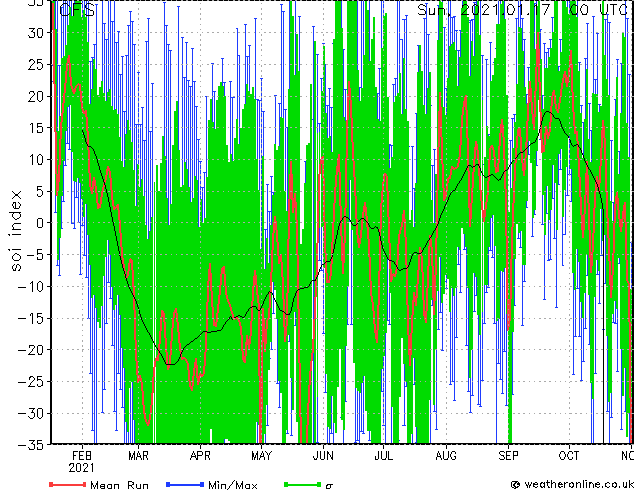Click the green sigma legend line
634x490 pixels.
pos(303,484)
